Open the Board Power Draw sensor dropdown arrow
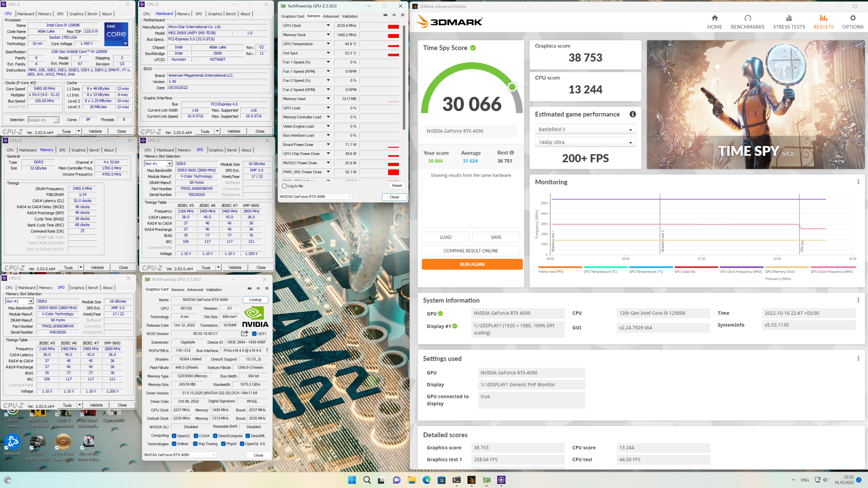The width and height of the screenshot is (868, 488). [328, 145]
